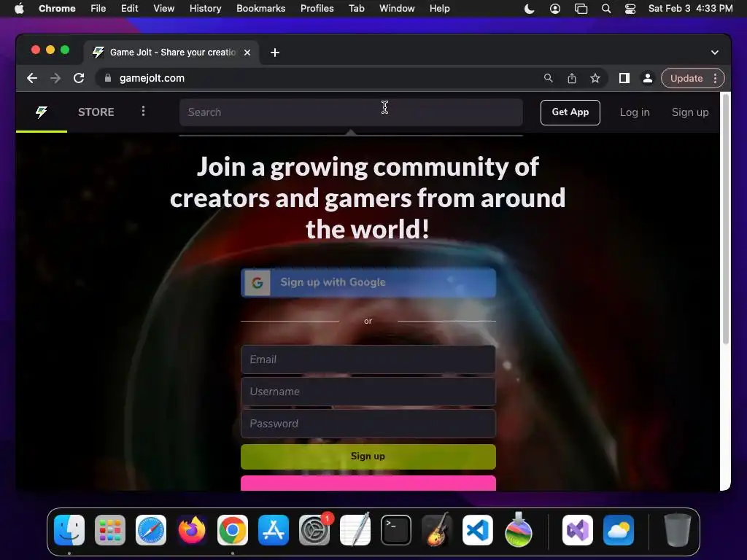The width and height of the screenshot is (747, 560).
Task: Open the STORE section
Action: (96, 112)
